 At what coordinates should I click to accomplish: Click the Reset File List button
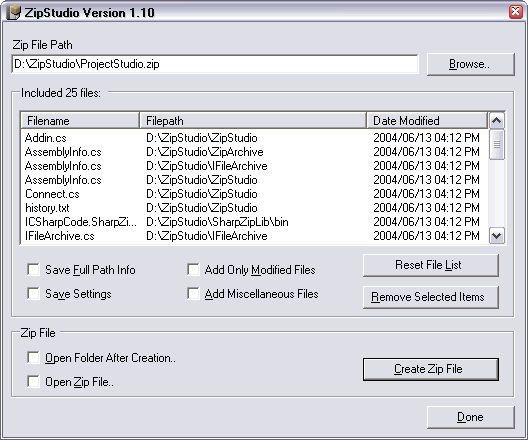pyautogui.click(x=431, y=265)
